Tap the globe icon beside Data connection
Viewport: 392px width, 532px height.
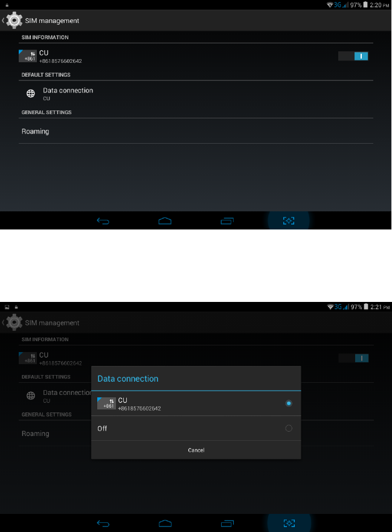click(31, 94)
